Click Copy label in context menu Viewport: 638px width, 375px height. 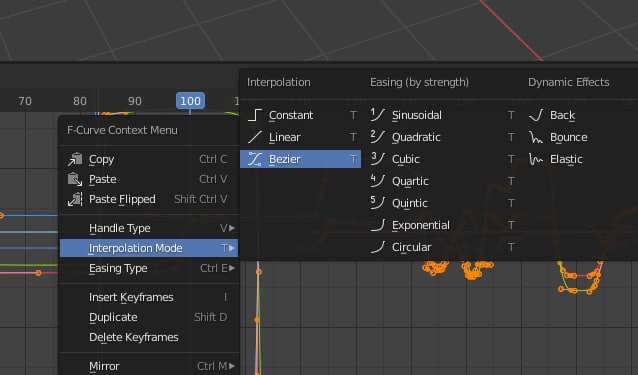[x=101, y=159]
